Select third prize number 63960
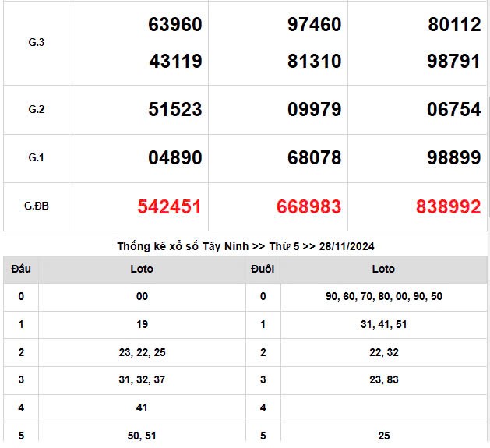Image resolution: width=490 pixels, height=448 pixels. (174, 25)
